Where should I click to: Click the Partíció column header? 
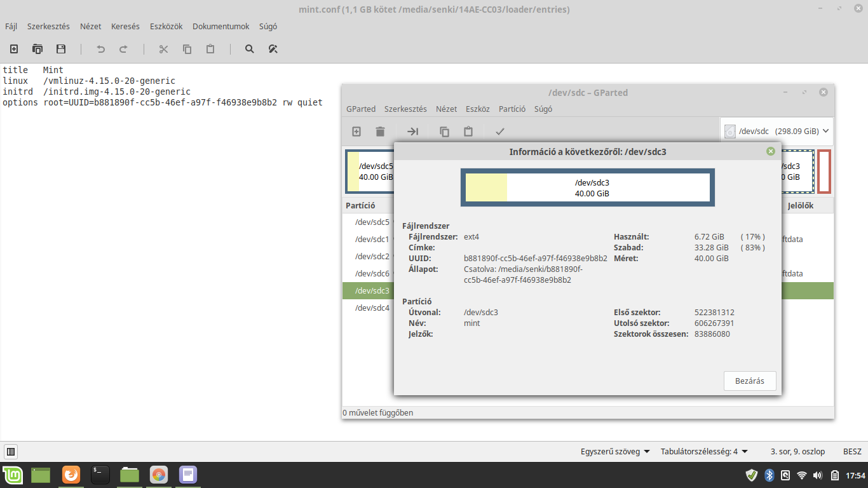point(360,206)
